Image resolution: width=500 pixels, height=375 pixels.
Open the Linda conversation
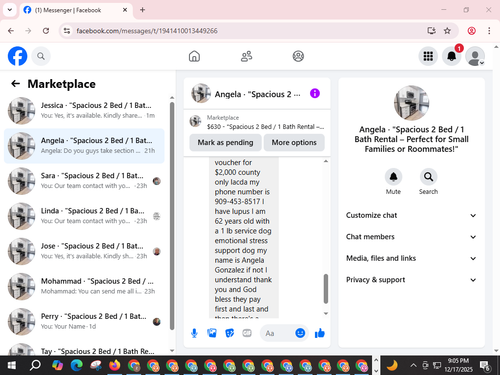[x=84, y=216]
